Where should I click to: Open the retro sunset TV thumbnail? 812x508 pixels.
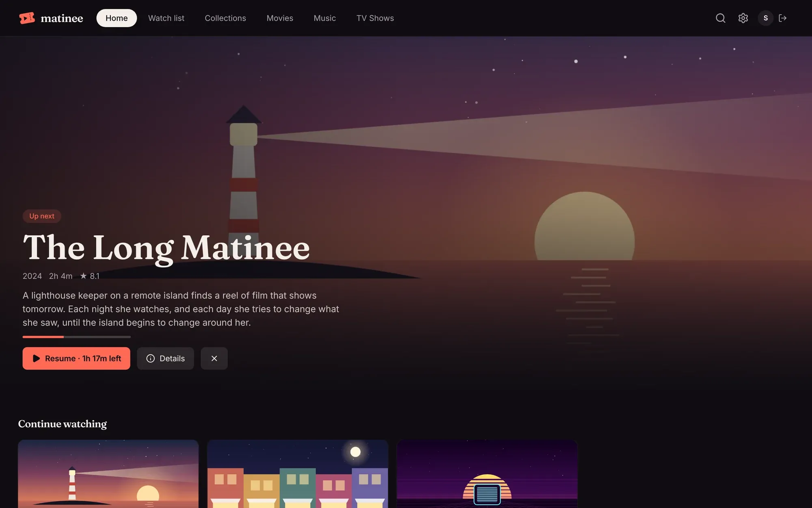[487, 474]
